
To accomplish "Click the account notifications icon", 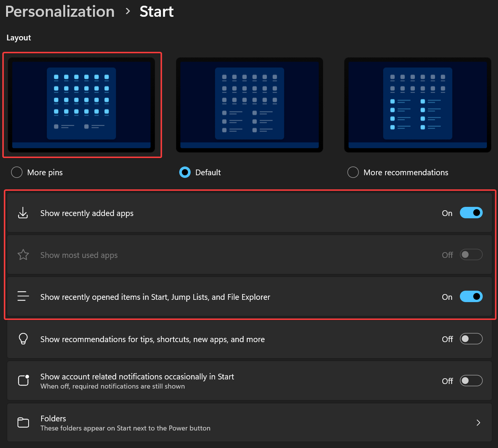I will pyautogui.click(x=24, y=380).
